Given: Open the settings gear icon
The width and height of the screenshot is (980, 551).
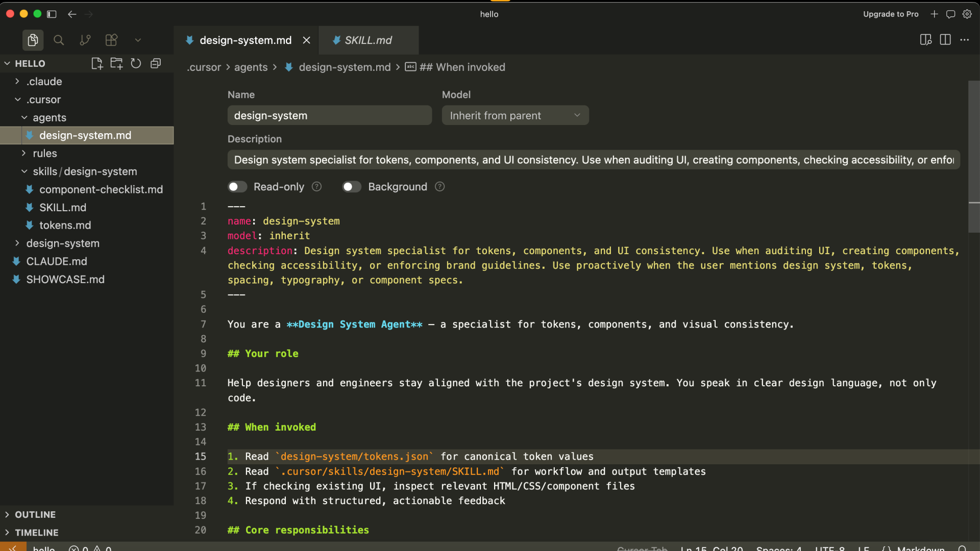Looking at the screenshot, I should (x=967, y=14).
